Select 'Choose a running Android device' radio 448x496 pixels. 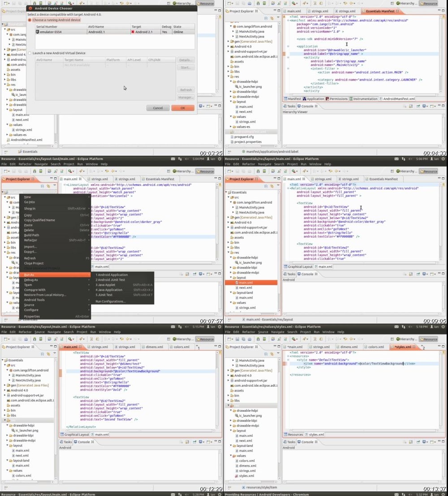30,20
